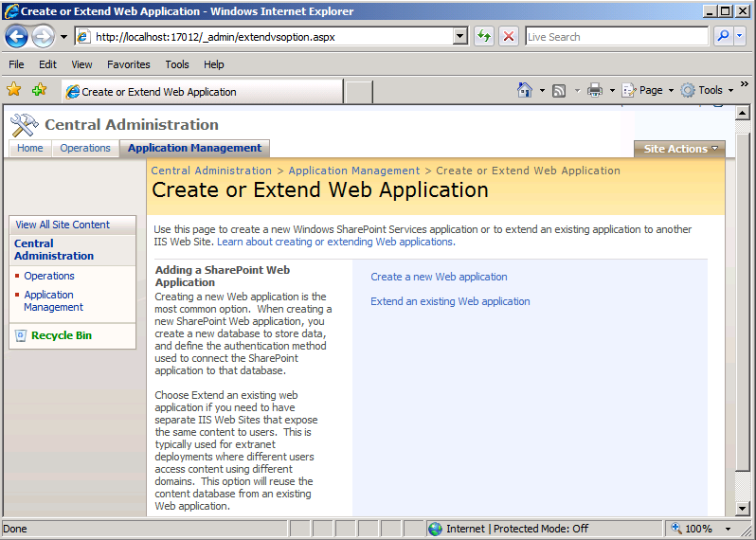Viewport: 756px width, 540px height.
Task: Switch to the Operations tab
Action: pyautogui.click(x=85, y=148)
